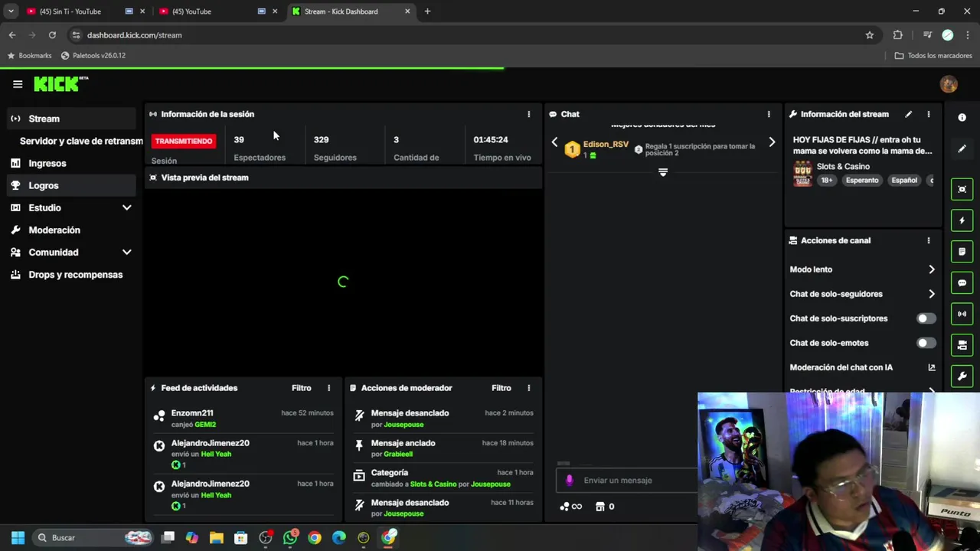Image resolution: width=980 pixels, height=551 pixels.
Task: Open Todos los marcadores folder
Action: coord(933,56)
